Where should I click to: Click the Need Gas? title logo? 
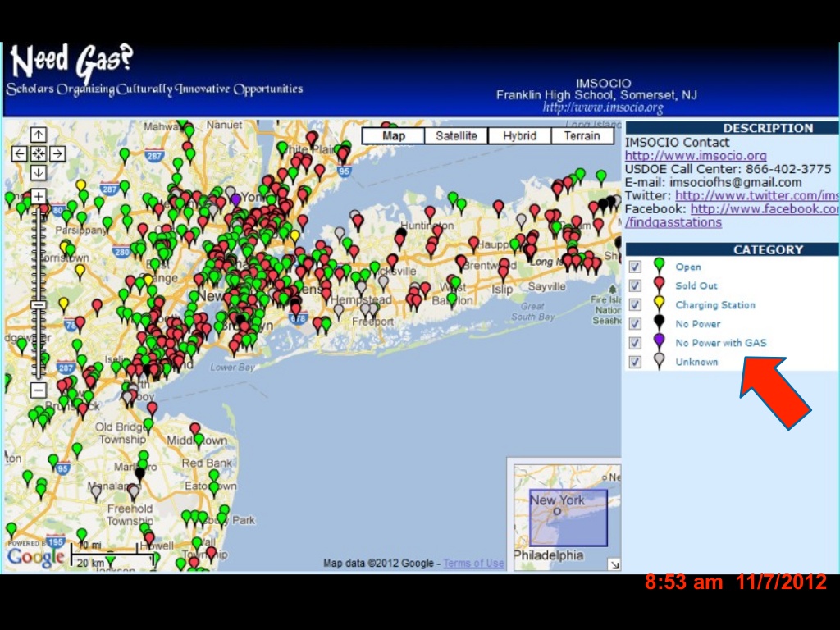(71, 62)
